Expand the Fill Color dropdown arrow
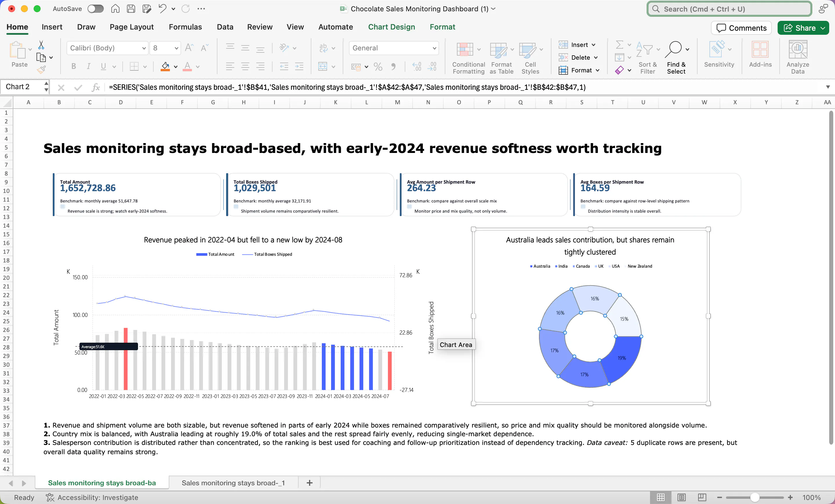Screen dimensions: 835x504 click(x=175, y=67)
